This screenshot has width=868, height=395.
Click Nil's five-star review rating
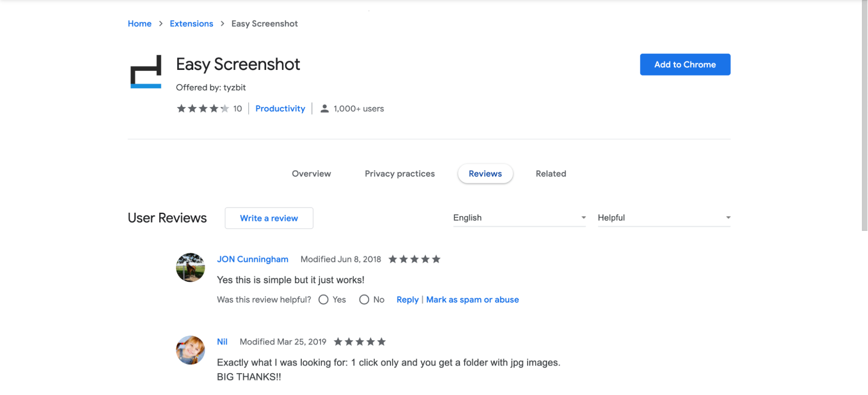(x=360, y=342)
